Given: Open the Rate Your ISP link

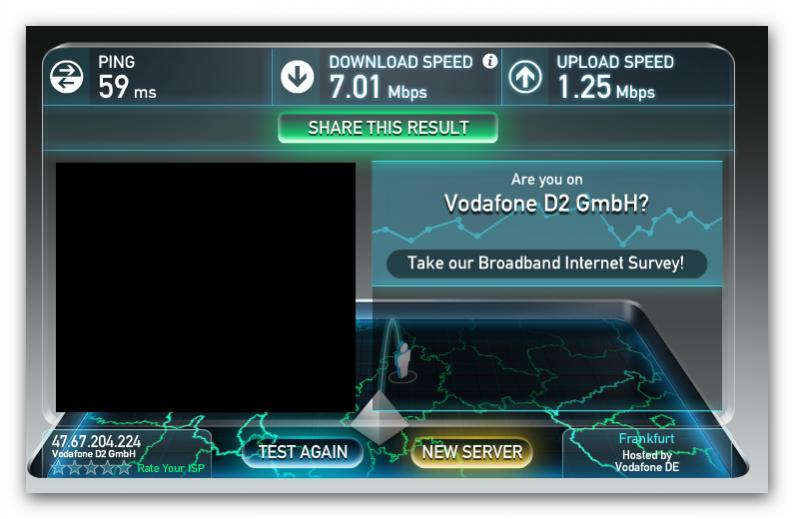Looking at the screenshot, I should click(x=171, y=468).
